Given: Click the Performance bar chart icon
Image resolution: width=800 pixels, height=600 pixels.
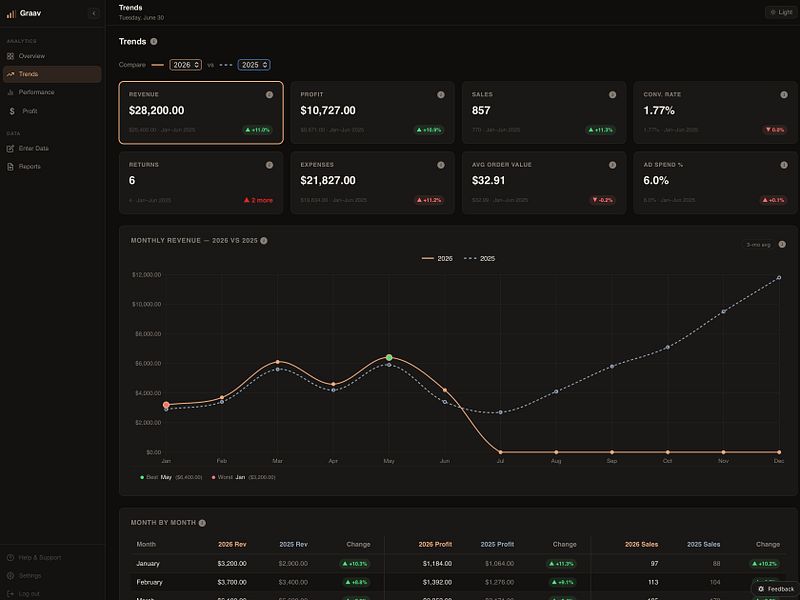Looking at the screenshot, I should coord(10,92).
